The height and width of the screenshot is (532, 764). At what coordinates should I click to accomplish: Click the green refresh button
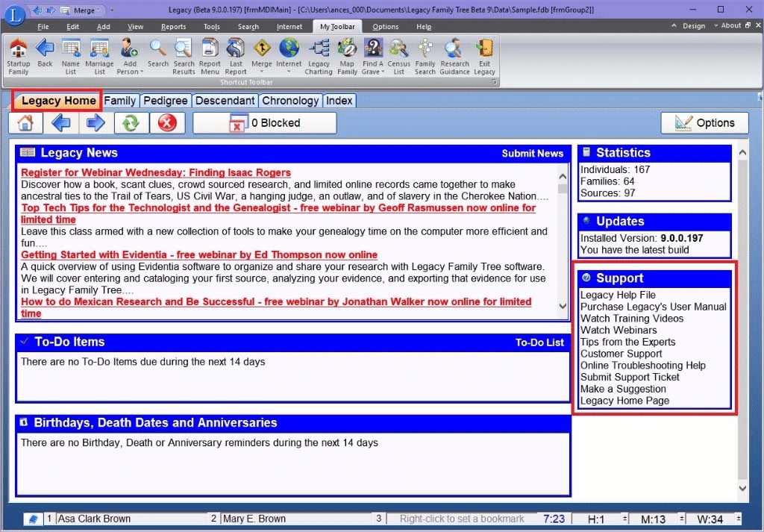(x=131, y=123)
